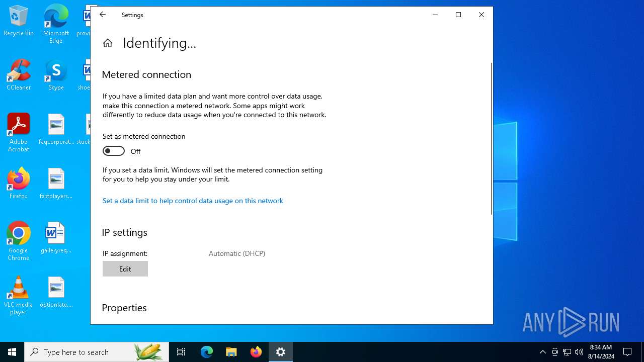The height and width of the screenshot is (362, 644).
Task: Show hidden system tray icons
Action: click(x=543, y=352)
